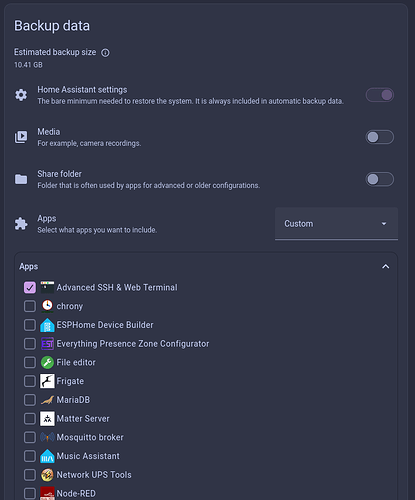Click the Mosquitto broker icon
Viewport: 415px width, 500px height.
(x=47, y=437)
